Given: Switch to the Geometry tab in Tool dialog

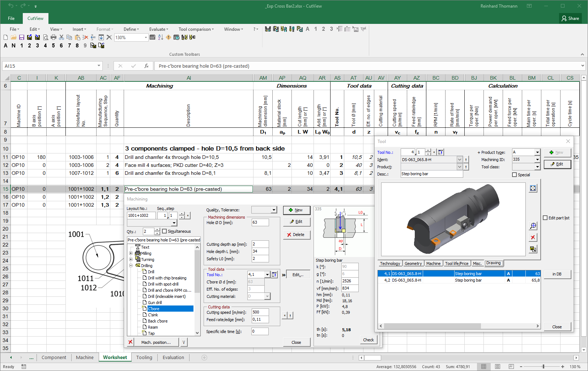Looking at the screenshot, I should point(413,264).
